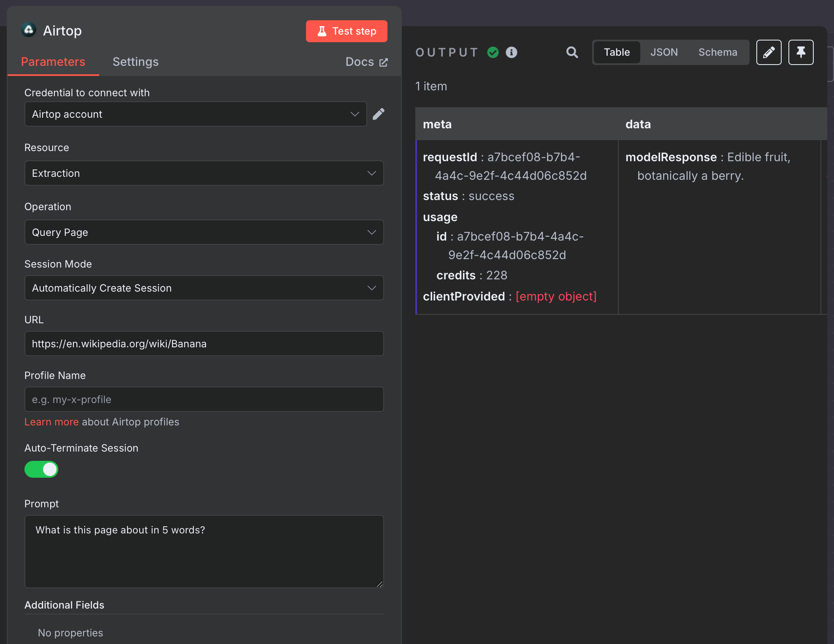This screenshot has height=644, width=834.
Task: Pin the output data
Action: [x=801, y=52]
